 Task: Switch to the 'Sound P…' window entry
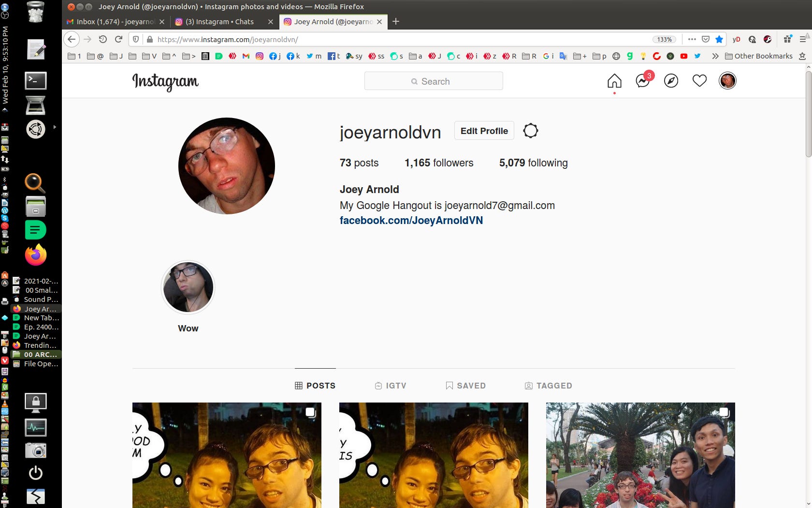(35, 299)
